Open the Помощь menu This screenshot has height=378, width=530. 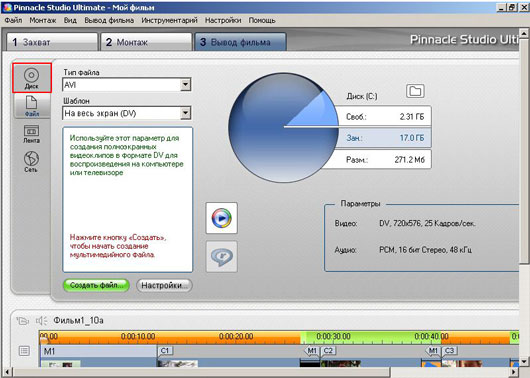pos(262,20)
